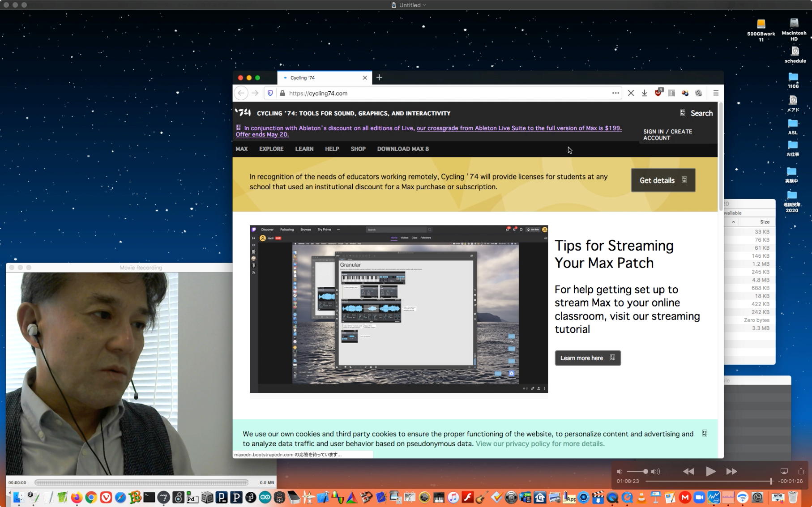Stop loading the Cycling '74 page
This screenshot has width=812, height=507.
631,93
